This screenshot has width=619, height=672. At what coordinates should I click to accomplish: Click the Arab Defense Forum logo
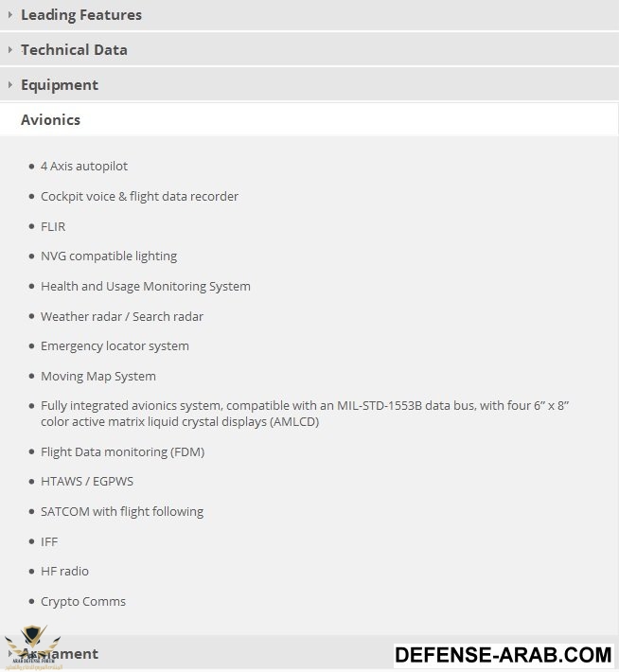(x=33, y=647)
